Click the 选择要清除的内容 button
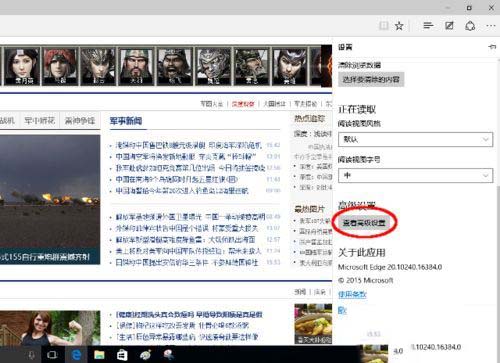500x363 pixels. [371, 79]
